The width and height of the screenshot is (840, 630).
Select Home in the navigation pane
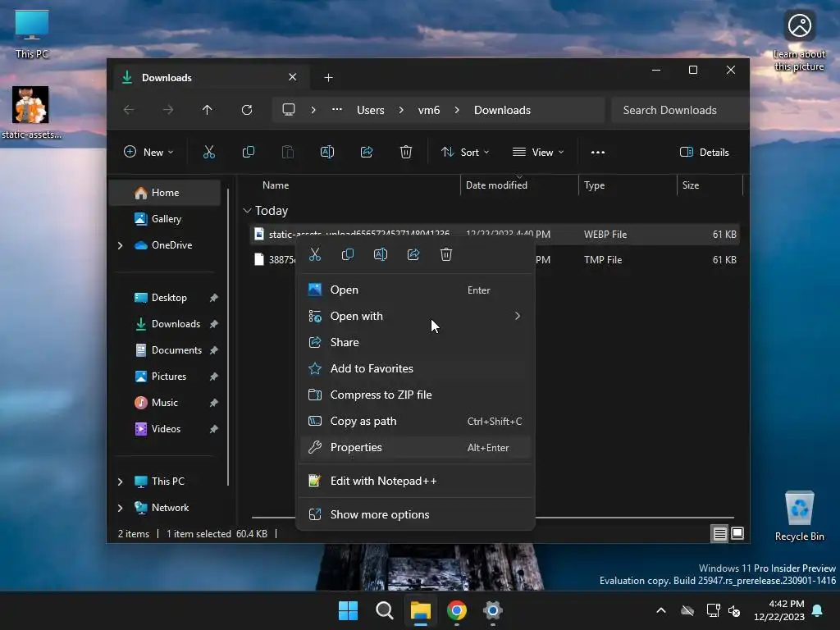(x=164, y=192)
